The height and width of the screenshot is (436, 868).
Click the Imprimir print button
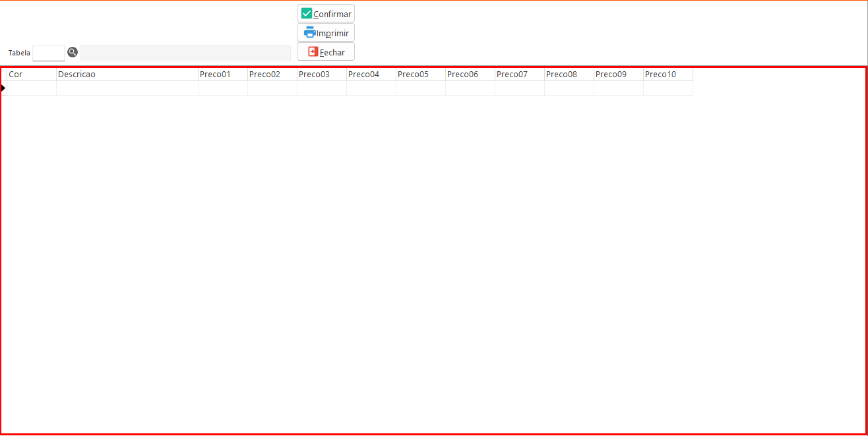(x=326, y=32)
